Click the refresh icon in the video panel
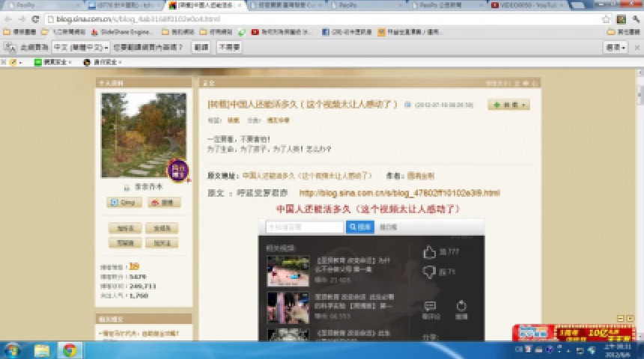The image size is (644, 359). click(461, 306)
